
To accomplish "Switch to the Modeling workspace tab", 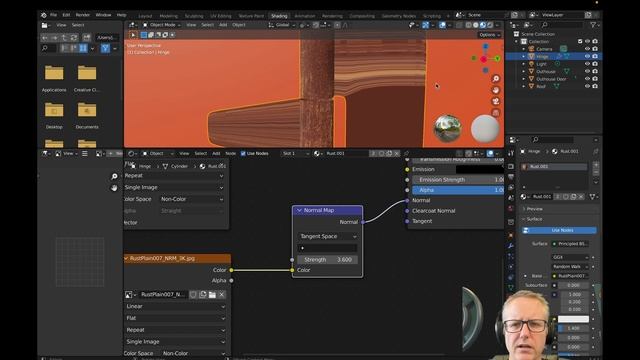I will (x=169, y=16).
